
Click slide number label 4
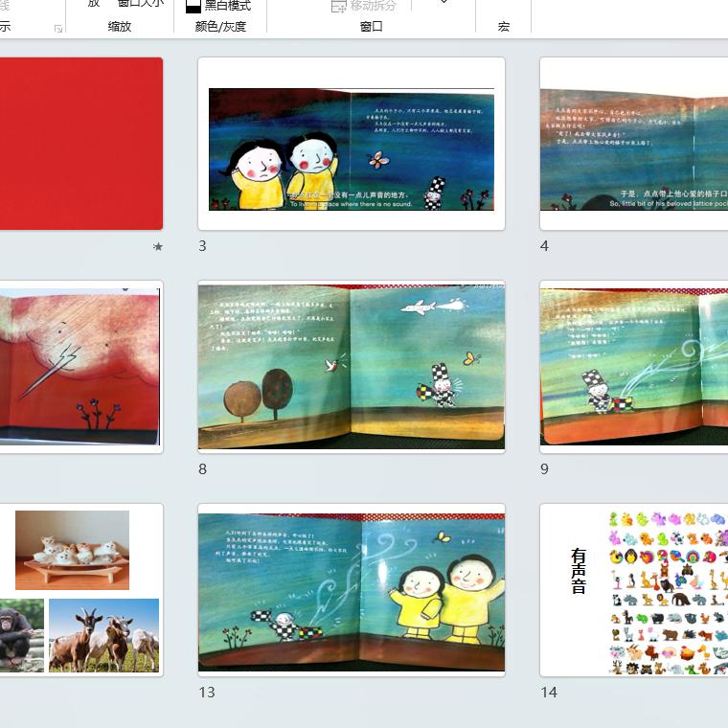click(x=545, y=245)
